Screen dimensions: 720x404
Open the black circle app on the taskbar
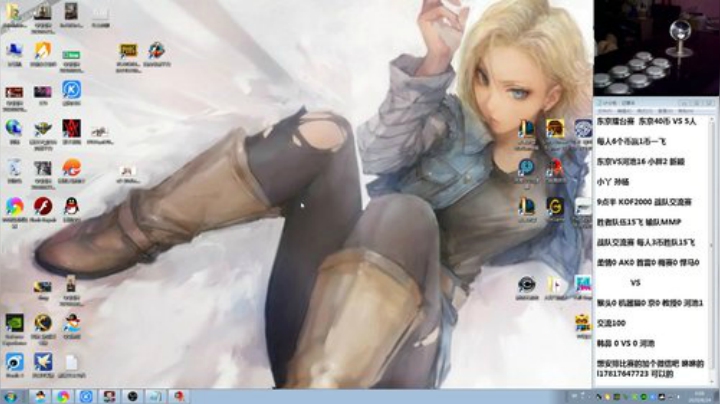(x=132, y=396)
